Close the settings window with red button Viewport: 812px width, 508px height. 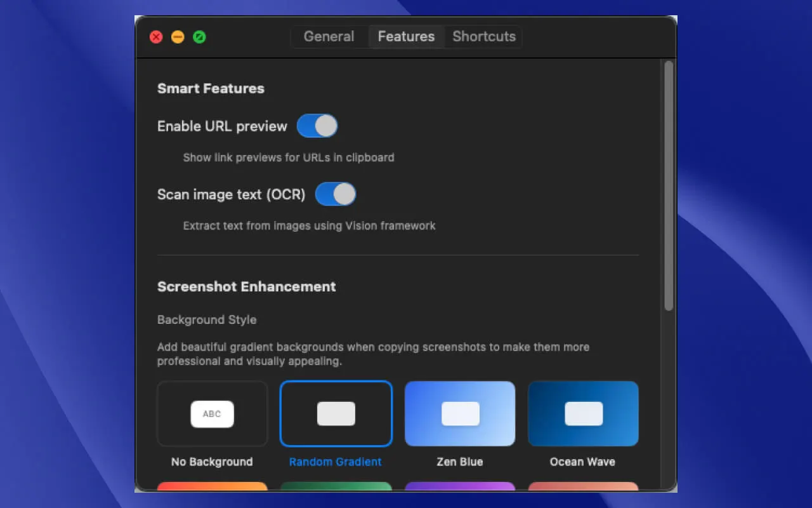click(x=156, y=37)
